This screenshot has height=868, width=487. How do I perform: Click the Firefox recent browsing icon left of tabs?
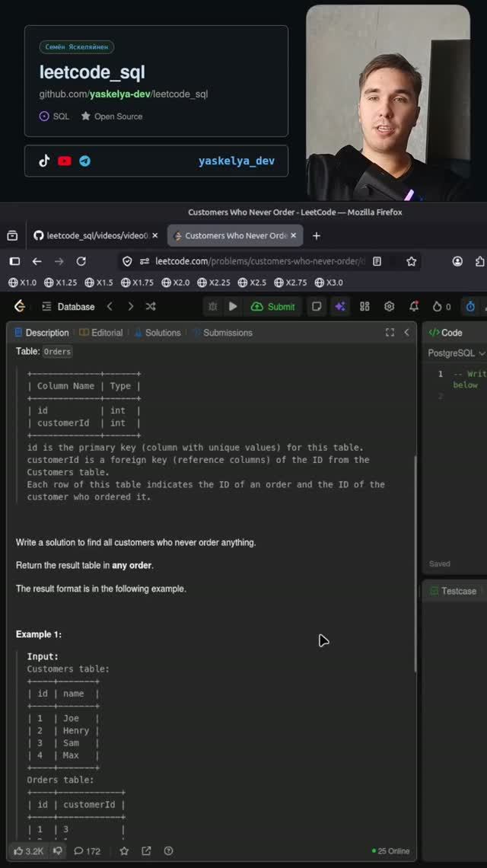tap(12, 236)
